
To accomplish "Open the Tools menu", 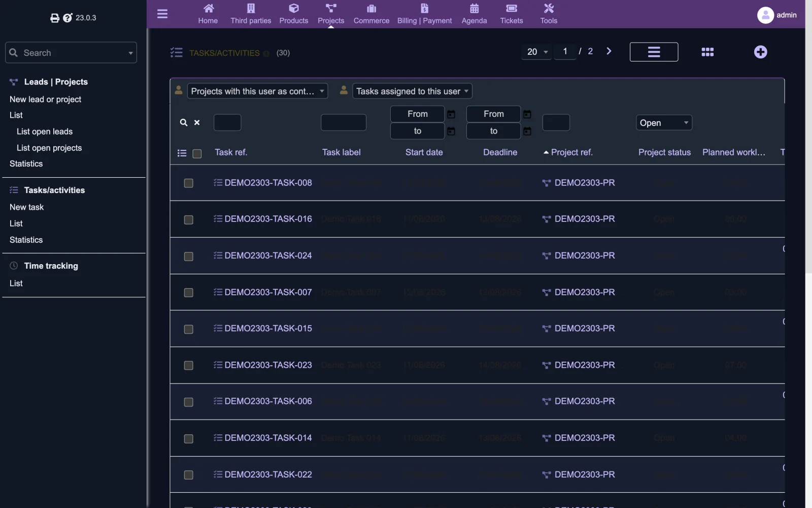I will click(x=549, y=14).
